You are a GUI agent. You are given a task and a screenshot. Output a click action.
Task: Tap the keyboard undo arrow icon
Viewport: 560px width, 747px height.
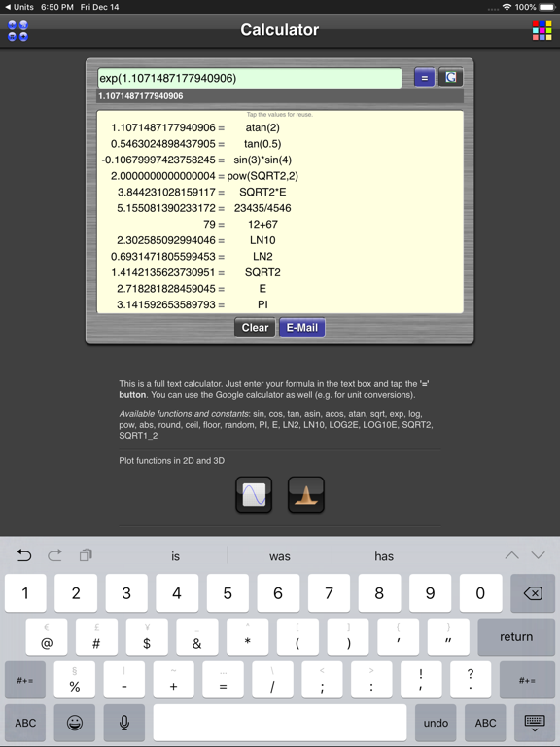[24, 555]
